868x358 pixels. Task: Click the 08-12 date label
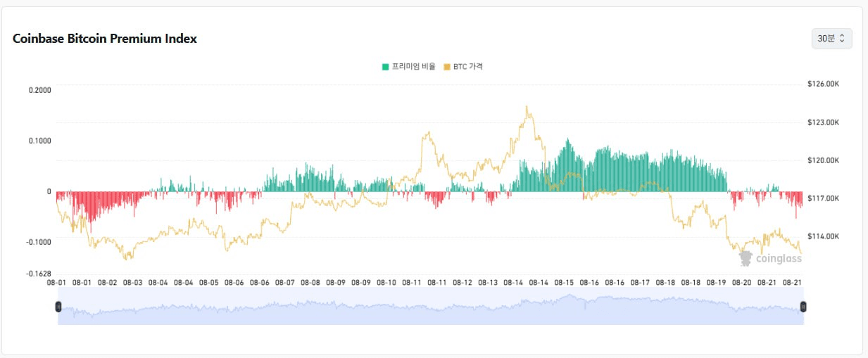[463, 283]
